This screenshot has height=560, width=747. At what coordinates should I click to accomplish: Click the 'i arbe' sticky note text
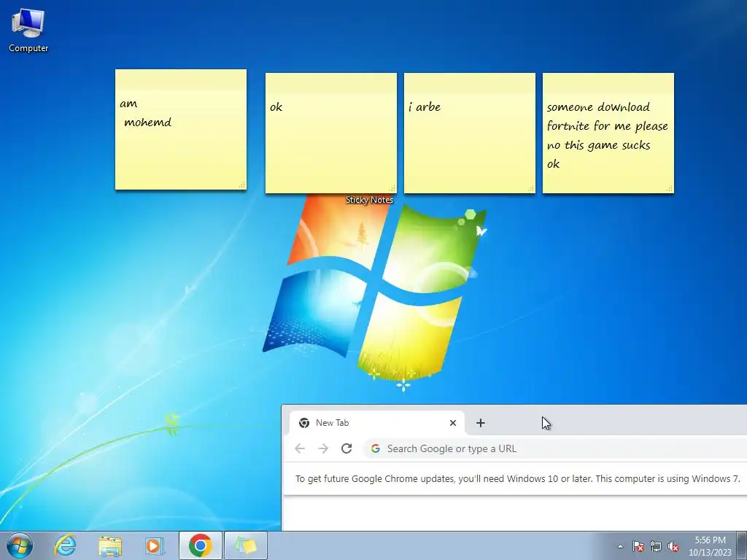(x=425, y=107)
